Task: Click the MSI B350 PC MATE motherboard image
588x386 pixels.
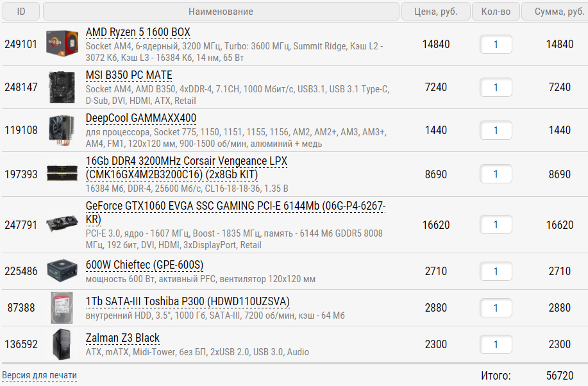Action: 62,87
